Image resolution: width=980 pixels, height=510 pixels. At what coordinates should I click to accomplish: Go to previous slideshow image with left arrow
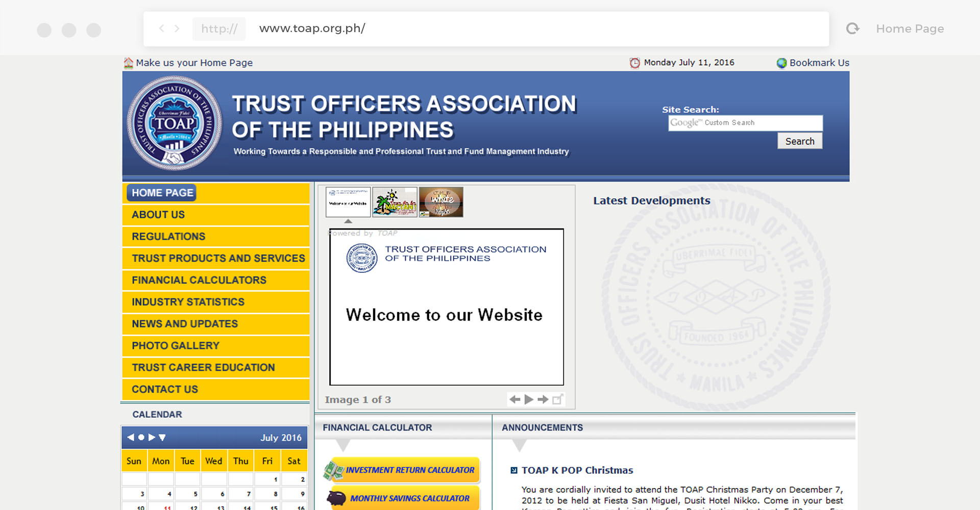coord(515,399)
